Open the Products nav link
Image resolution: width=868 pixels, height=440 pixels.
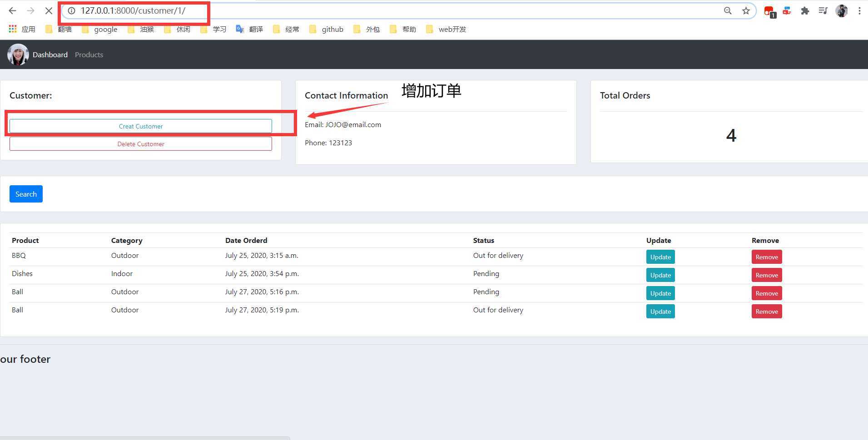tap(89, 54)
